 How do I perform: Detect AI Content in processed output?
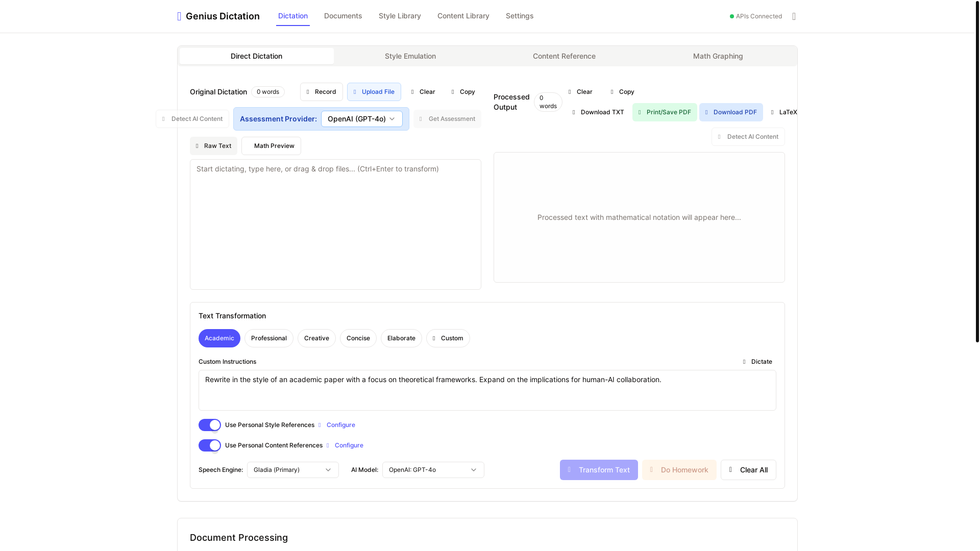(x=748, y=137)
